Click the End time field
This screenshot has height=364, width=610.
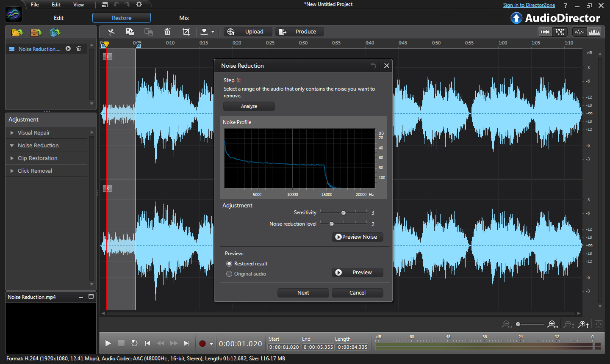click(x=319, y=347)
